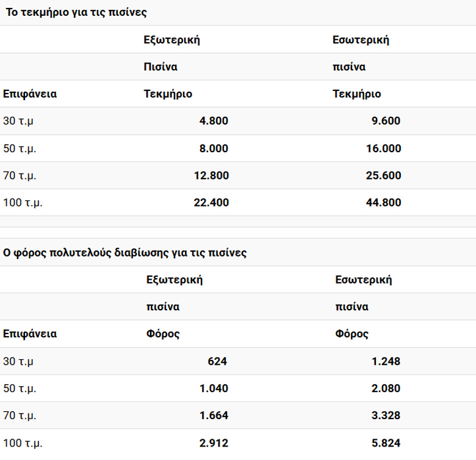Select the tax value 3.328
This screenshot has width=476, height=460.
pos(386,415)
